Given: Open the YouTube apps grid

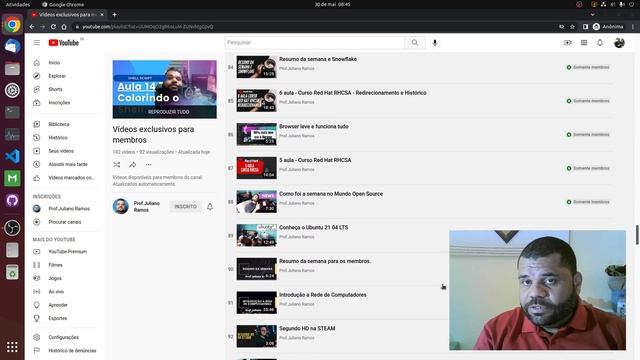Looking at the screenshot, I should (x=584, y=42).
